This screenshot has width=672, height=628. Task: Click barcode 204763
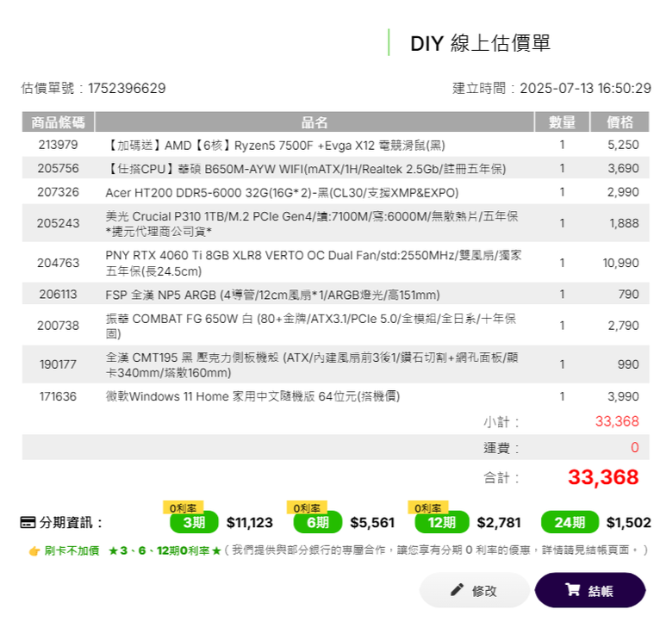(58, 263)
